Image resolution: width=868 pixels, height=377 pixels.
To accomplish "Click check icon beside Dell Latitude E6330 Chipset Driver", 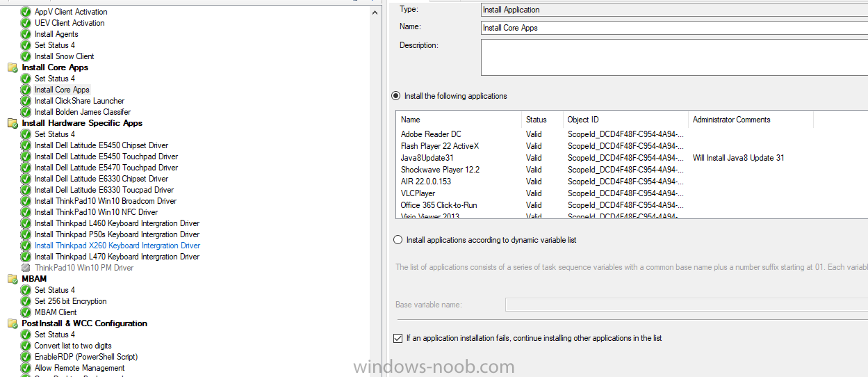I will (x=26, y=179).
